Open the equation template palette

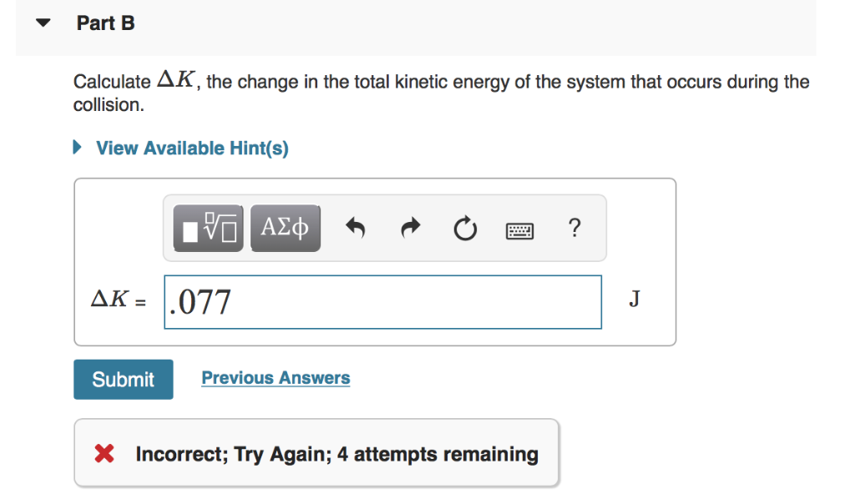(206, 227)
